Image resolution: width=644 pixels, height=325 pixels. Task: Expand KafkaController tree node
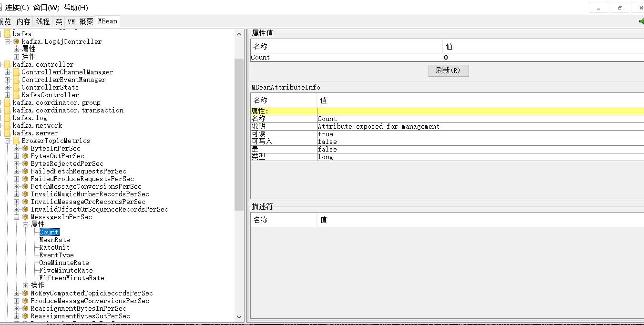point(7,95)
